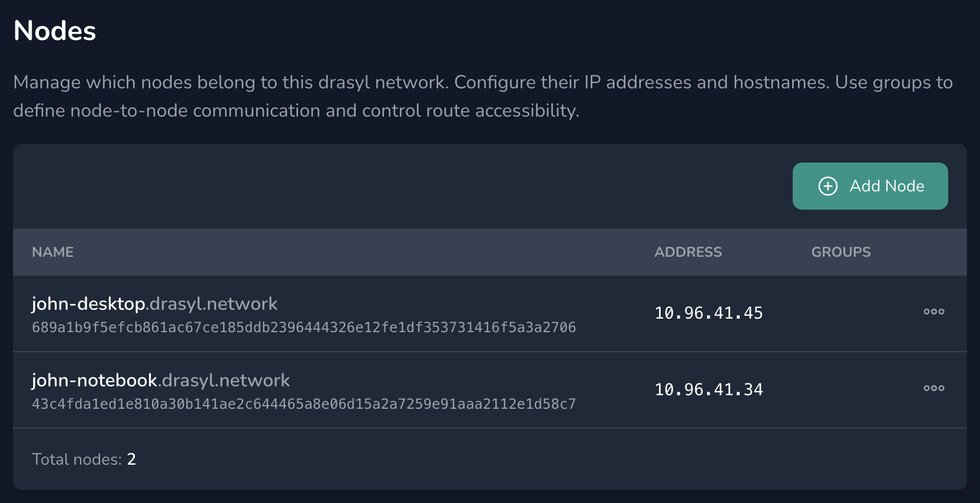Click the plus circle icon in Add Node
The image size is (980, 503).
click(x=827, y=186)
